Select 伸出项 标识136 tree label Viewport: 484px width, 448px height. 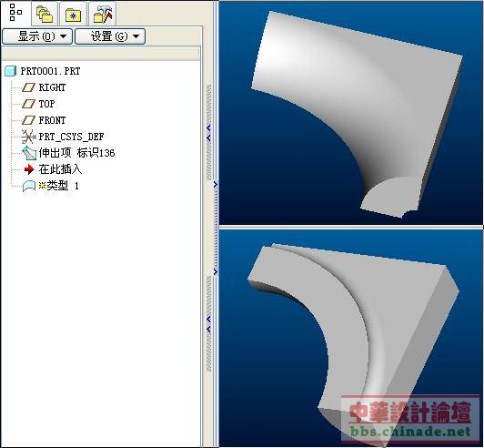pos(76,153)
